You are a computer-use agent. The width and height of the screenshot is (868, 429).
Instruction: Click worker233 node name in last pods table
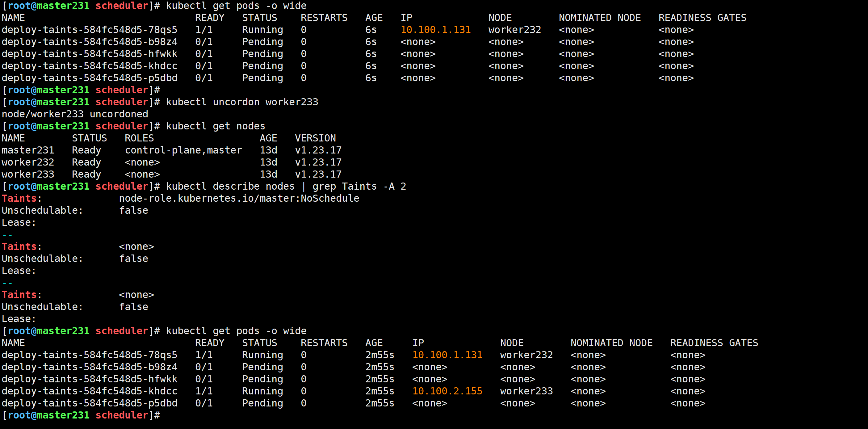(526, 391)
